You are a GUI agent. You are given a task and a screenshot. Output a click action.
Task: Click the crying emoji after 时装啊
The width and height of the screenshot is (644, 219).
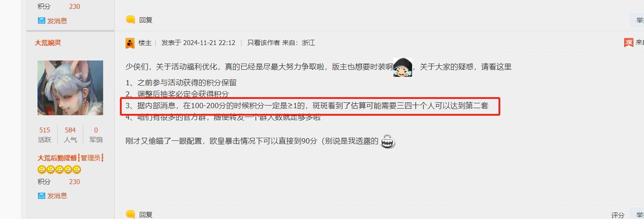point(402,67)
